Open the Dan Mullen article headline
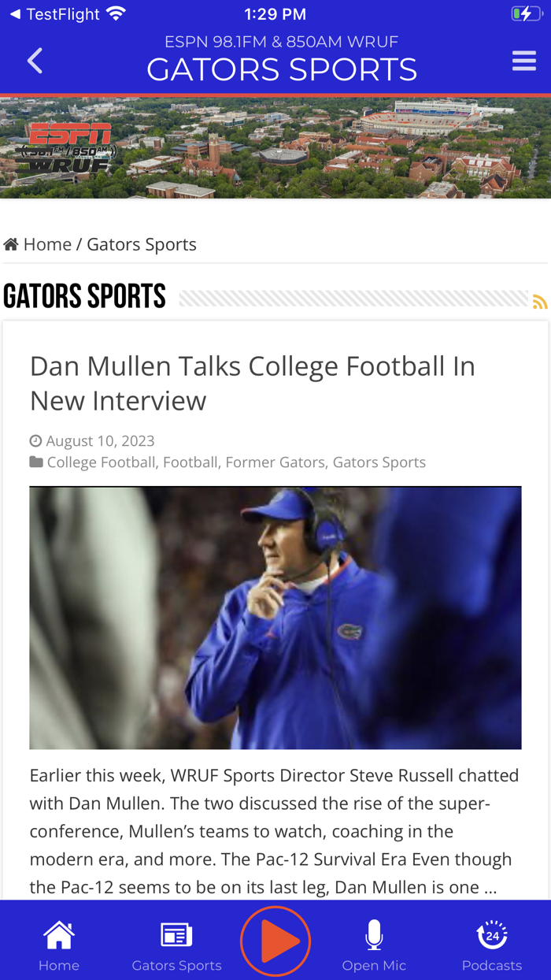 (252, 382)
